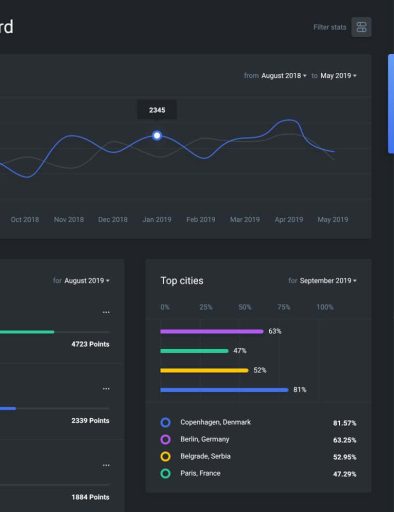Select the purple 63% bar
This screenshot has height=512, width=394.
[x=212, y=331]
